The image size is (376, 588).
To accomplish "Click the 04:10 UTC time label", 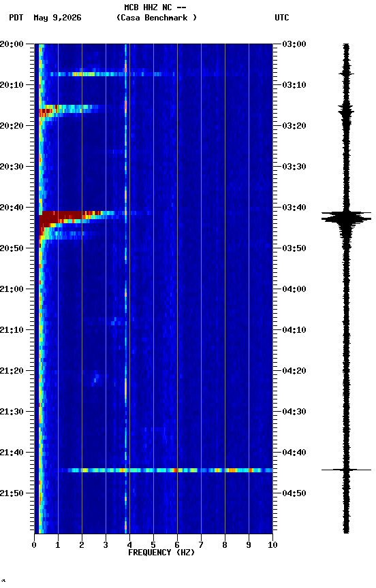I will [294, 330].
